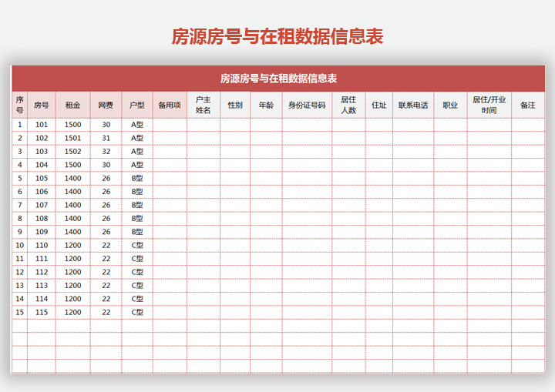555x392 pixels.
Task: Select unit type B型 in room 106 row
Action: tap(137, 192)
